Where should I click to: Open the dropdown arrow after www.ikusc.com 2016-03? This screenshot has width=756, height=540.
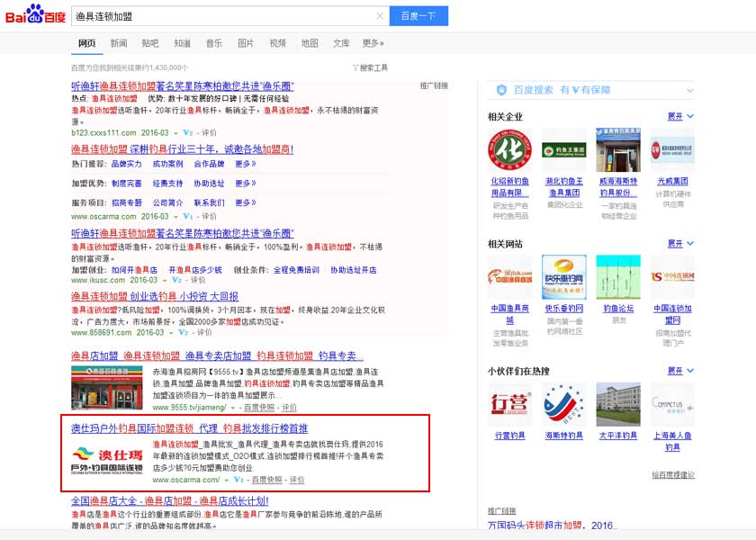click(x=165, y=281)
